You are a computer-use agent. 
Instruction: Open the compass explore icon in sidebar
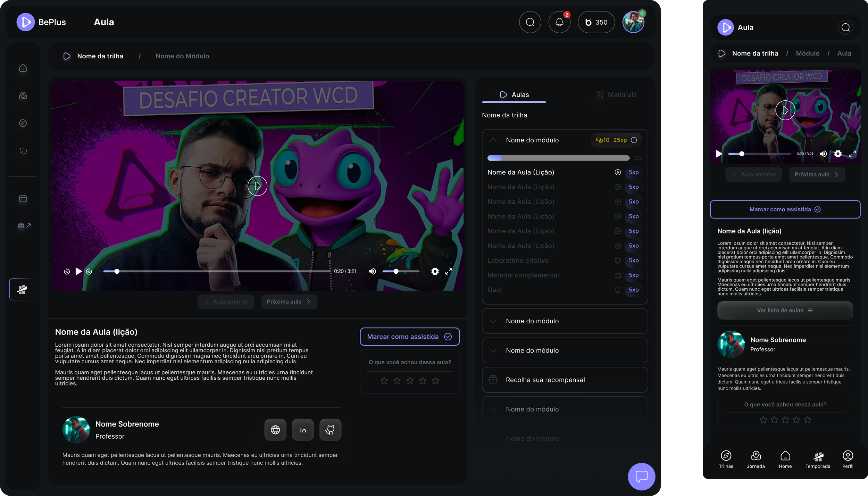tap(23, 123)
